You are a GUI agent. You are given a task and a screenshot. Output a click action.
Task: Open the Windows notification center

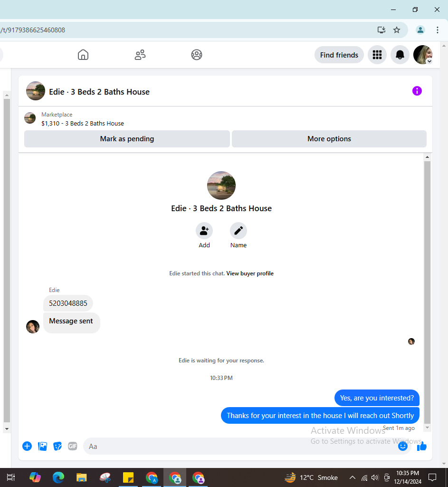[432, 477]
